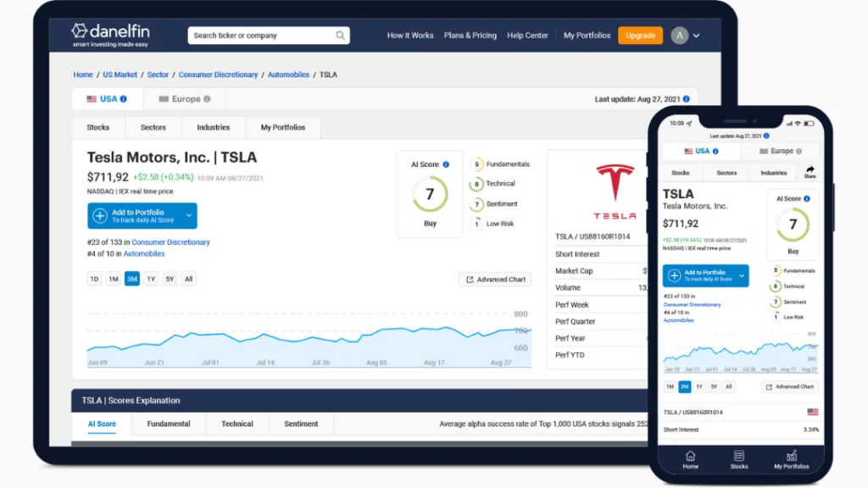868x488 pixels.
Task: Open Help Center in header
Action: point(527,36)
